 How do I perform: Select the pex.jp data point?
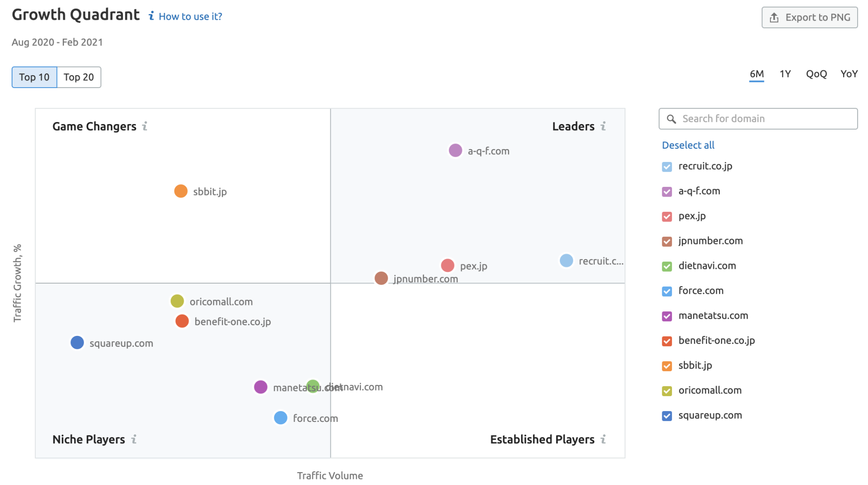[447, 265]
